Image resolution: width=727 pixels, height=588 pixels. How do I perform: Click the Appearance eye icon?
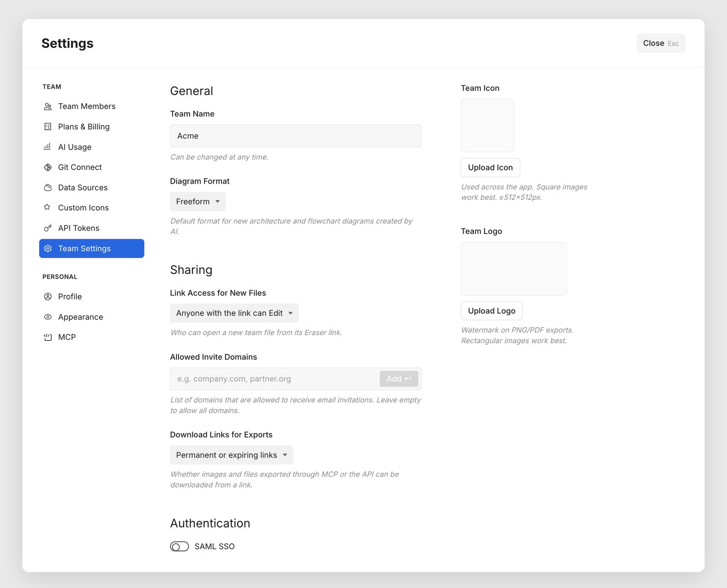pyautogui.click(x=48, y=317)
